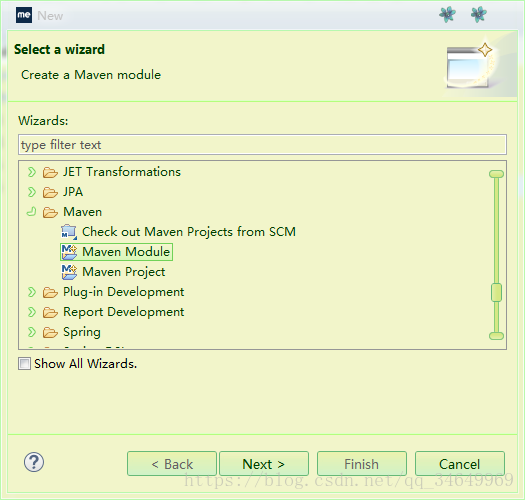Expand the JET Transformations node
The height and width of the screenshot is (500, 525).
coord(31,172)
